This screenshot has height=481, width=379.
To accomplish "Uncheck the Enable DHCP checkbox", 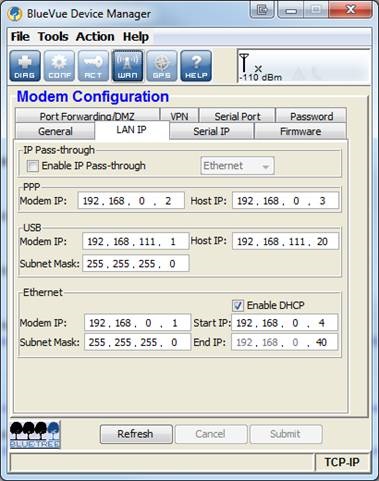I will click(x=238, y=305).
